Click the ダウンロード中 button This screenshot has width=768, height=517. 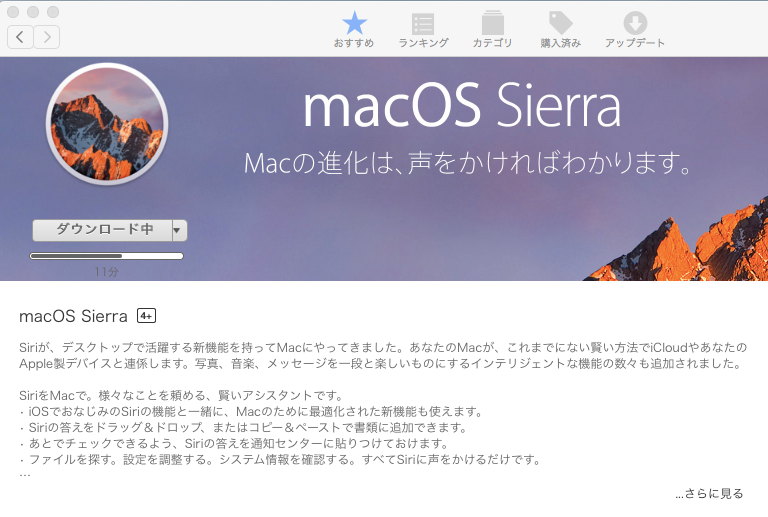click(102, 230)
